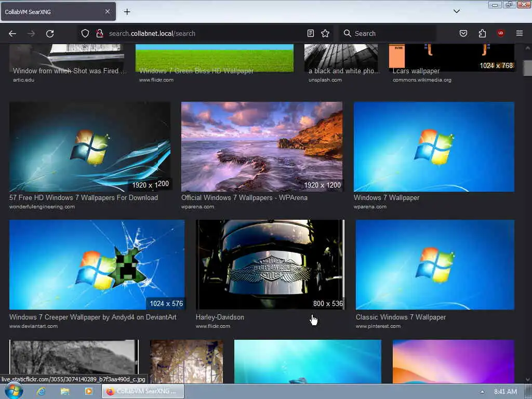
Task: Click 'Classic Windows 7 Wallpaper' title
Action: click(401, 317)
